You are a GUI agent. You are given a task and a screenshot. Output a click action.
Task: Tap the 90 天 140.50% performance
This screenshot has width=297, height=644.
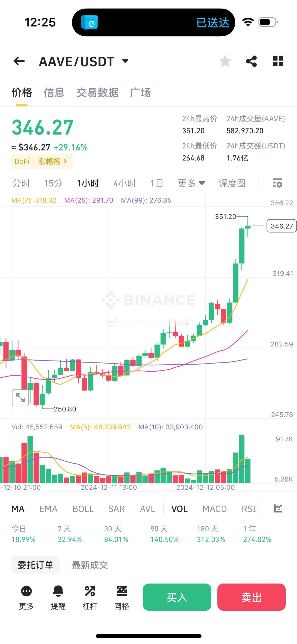(x=164, y=534)
